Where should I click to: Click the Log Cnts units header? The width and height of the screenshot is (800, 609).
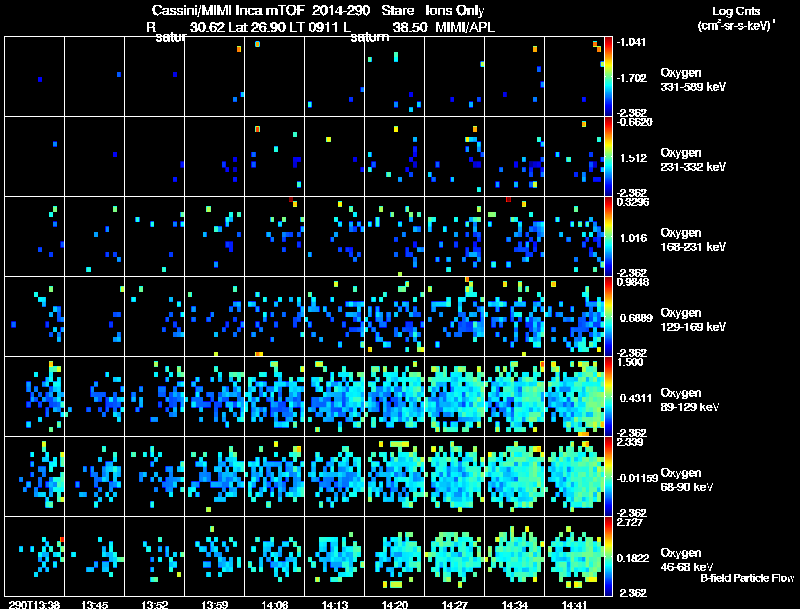[736, 18]
